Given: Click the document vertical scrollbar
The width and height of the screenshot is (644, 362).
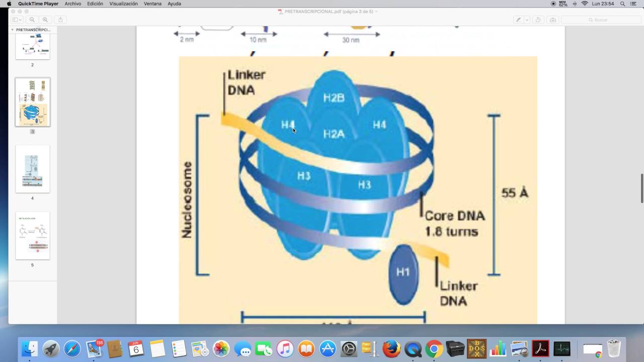Looking at the screenshot, I should pos(641,189).
